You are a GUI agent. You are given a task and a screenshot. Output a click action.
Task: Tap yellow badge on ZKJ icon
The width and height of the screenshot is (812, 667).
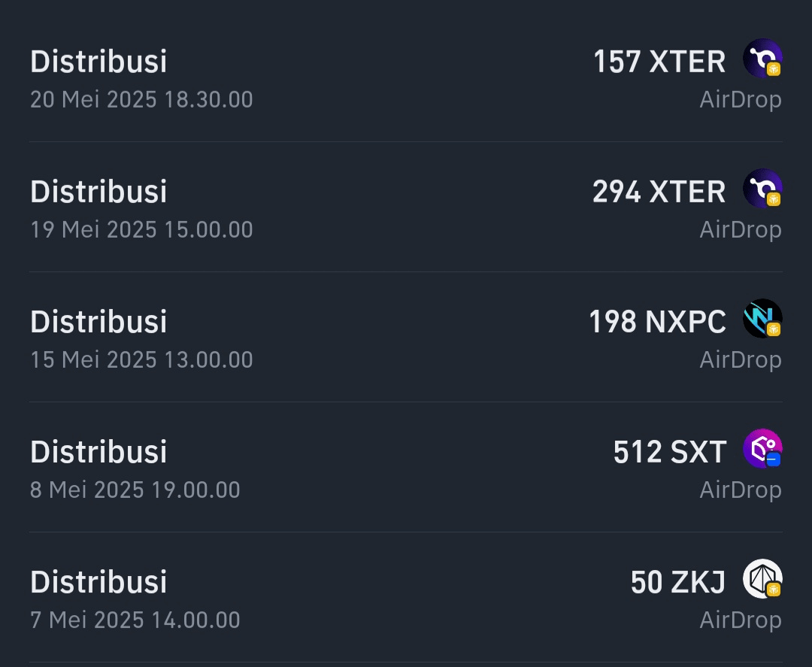tap(774, 590)
